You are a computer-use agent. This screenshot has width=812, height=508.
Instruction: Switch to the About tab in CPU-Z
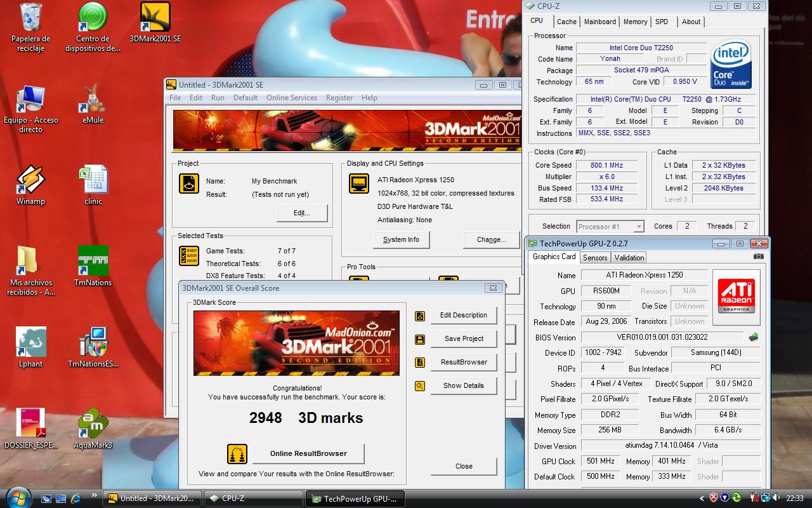point(691,22)
